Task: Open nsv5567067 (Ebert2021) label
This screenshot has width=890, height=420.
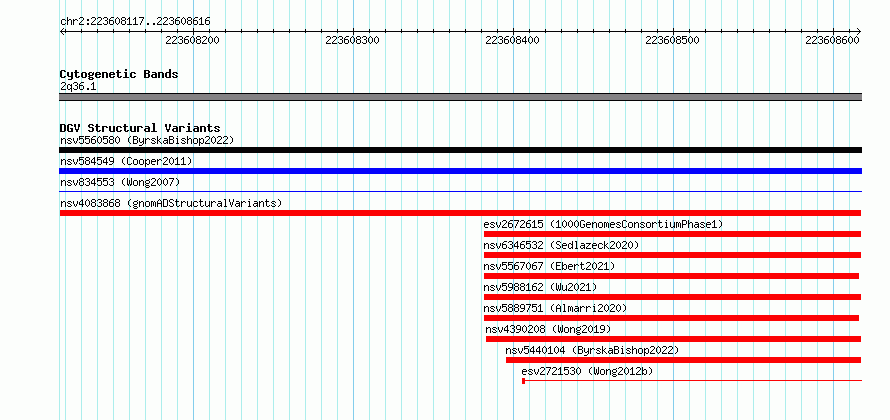Action: [549, 266]
